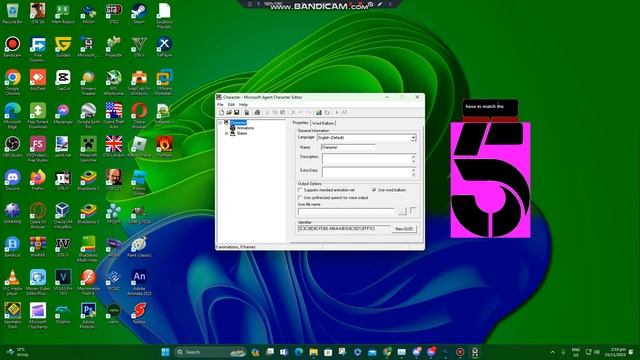Launch Messenger desktop shortcut
This screenshot has height=360, width=640.
(63, 114)
